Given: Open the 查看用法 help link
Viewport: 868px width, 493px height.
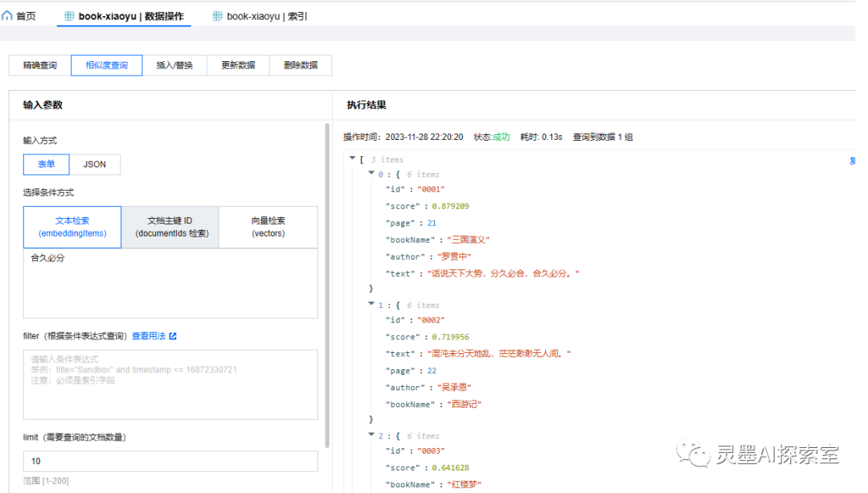Looking at the screenshot, I should (x=149, y=336).
